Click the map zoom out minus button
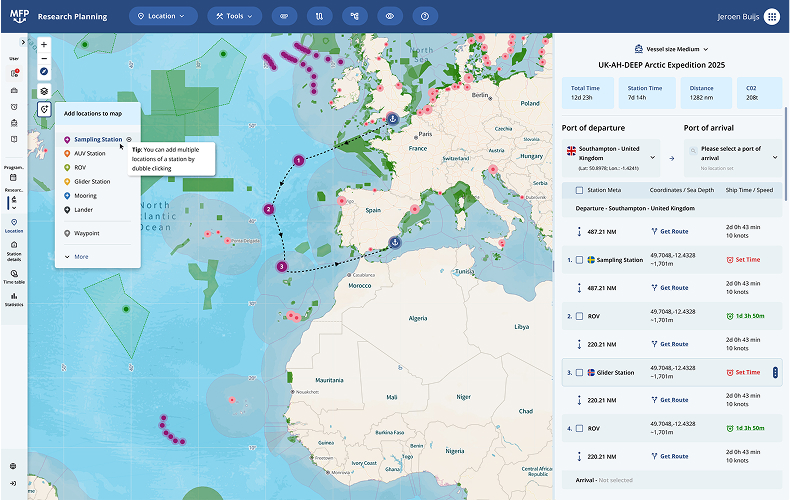 click(44, 59)
